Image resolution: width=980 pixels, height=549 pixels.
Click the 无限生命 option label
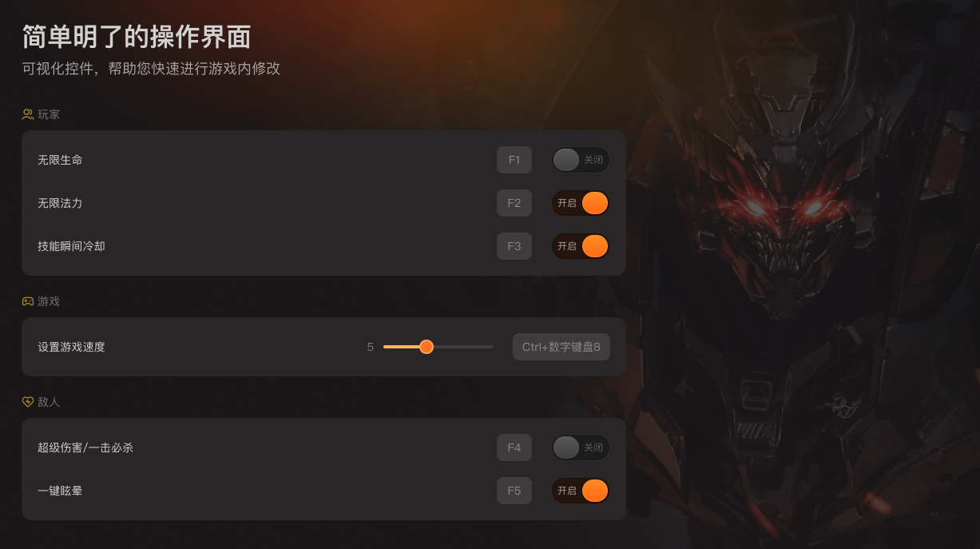pyautogui.click(x=60, y=160)
